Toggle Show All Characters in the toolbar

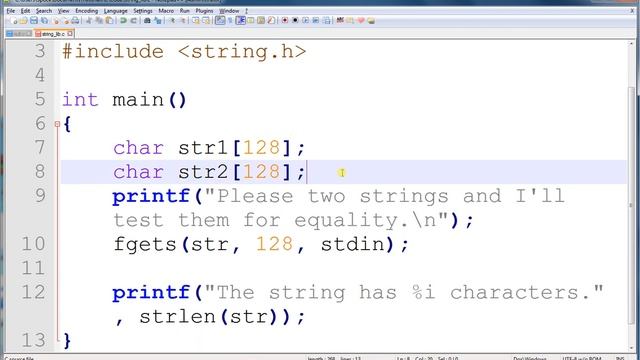point(231,20)
